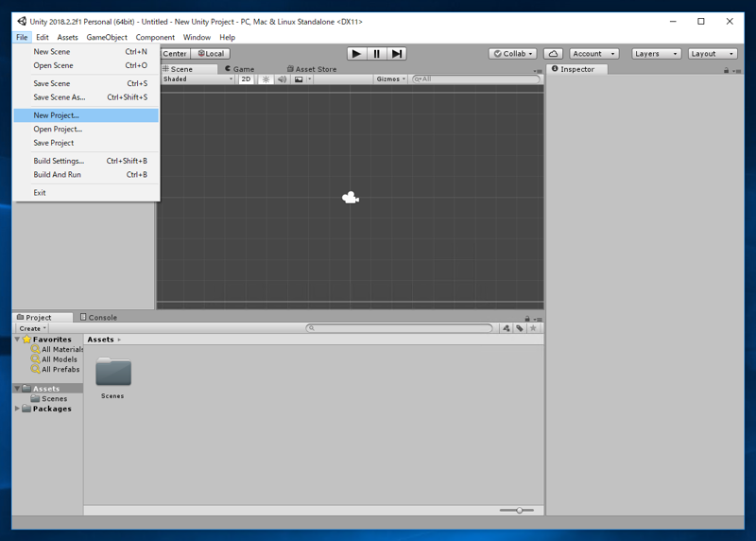Image resolution: width=756 pixels, height=541 pixels.
Task: Open the GameObject menu
Action: point(107,37)
